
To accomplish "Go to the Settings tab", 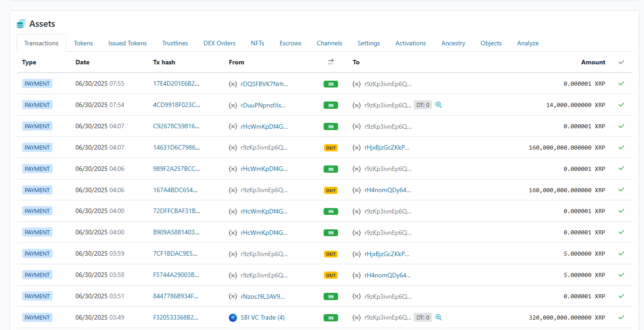I will click(368, 43).
